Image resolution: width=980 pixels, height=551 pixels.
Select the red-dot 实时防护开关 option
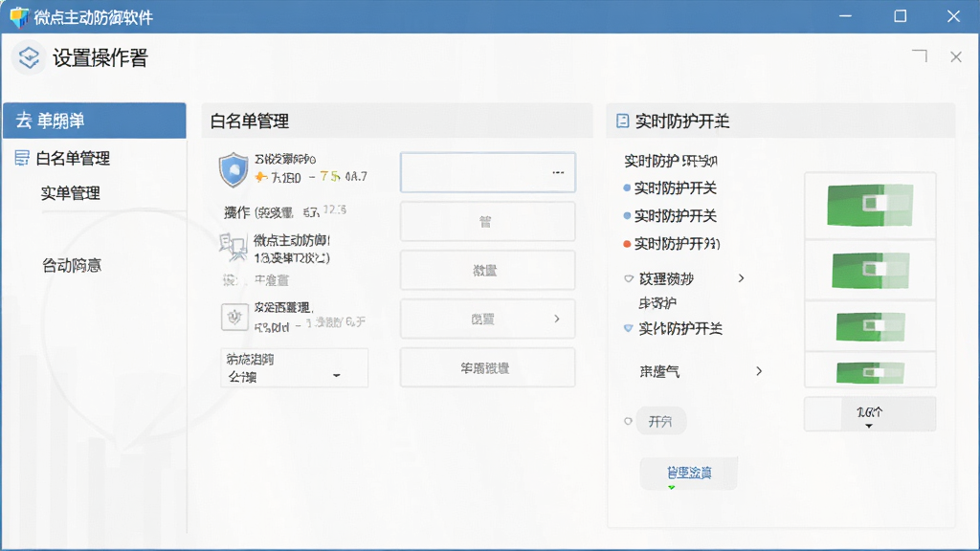[x=672, y=244]
